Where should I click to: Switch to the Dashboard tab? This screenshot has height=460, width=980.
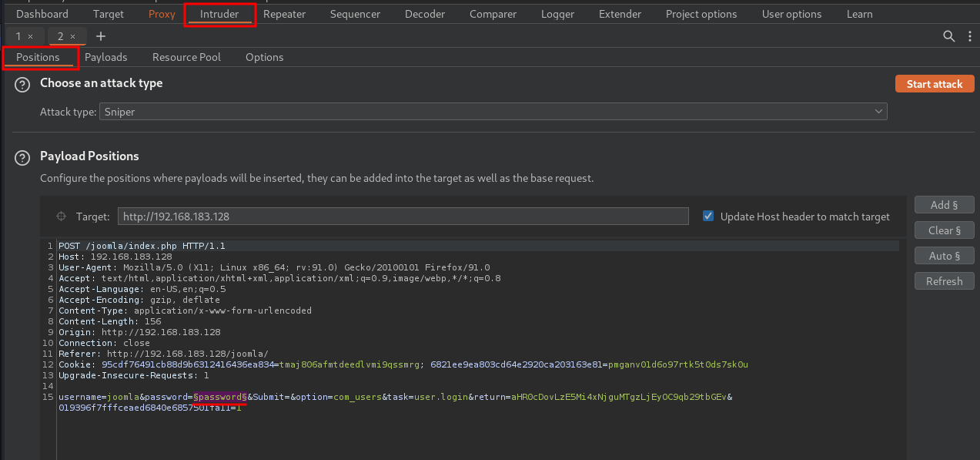42,14
